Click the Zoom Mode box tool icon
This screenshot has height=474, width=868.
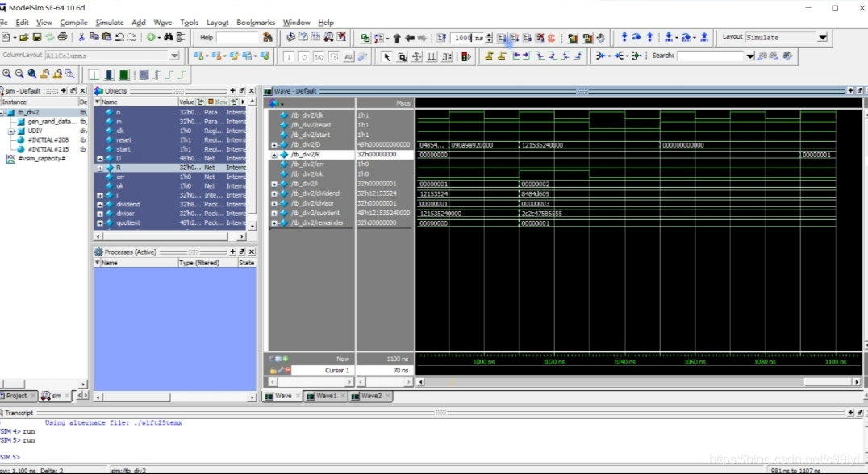pos(402,56)
